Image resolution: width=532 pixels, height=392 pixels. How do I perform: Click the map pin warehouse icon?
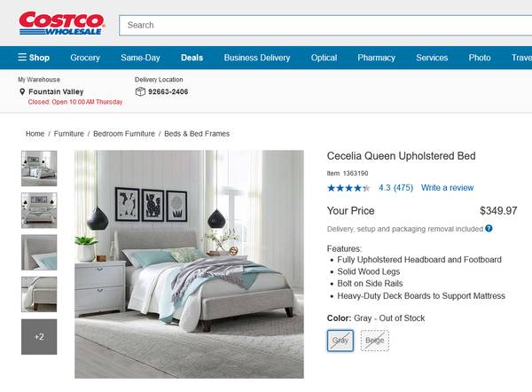coord(22,91)
